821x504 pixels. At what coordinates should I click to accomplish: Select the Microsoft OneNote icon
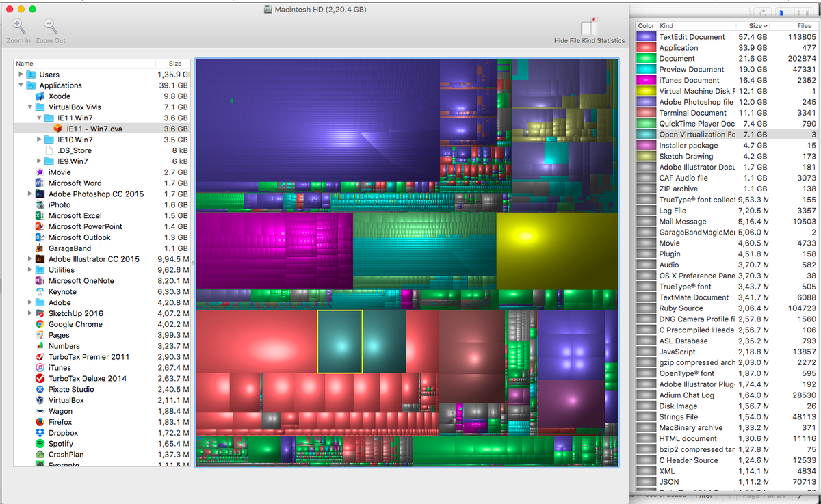pos(40,280)
